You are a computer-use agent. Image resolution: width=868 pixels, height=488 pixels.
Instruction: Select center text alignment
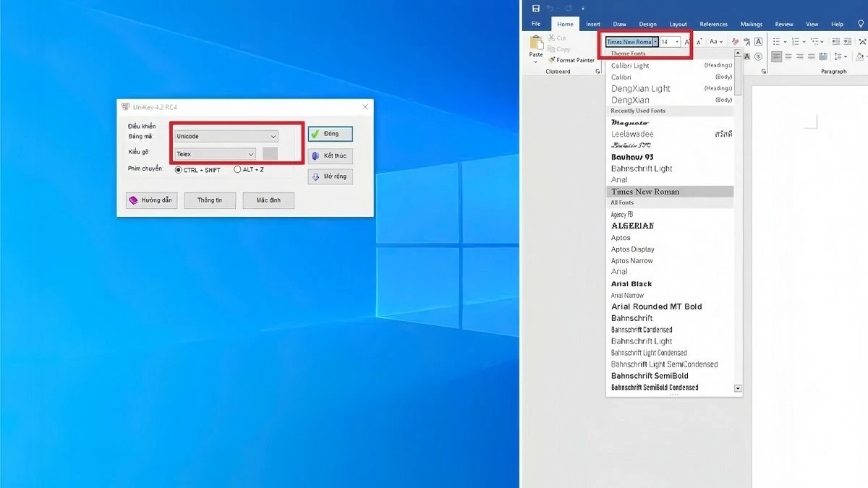pos(788,56)
